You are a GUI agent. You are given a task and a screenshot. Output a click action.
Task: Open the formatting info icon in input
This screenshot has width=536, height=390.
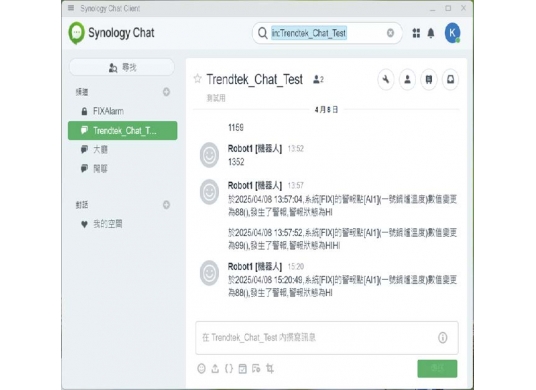pyautogui.click(x=442, y=338)
